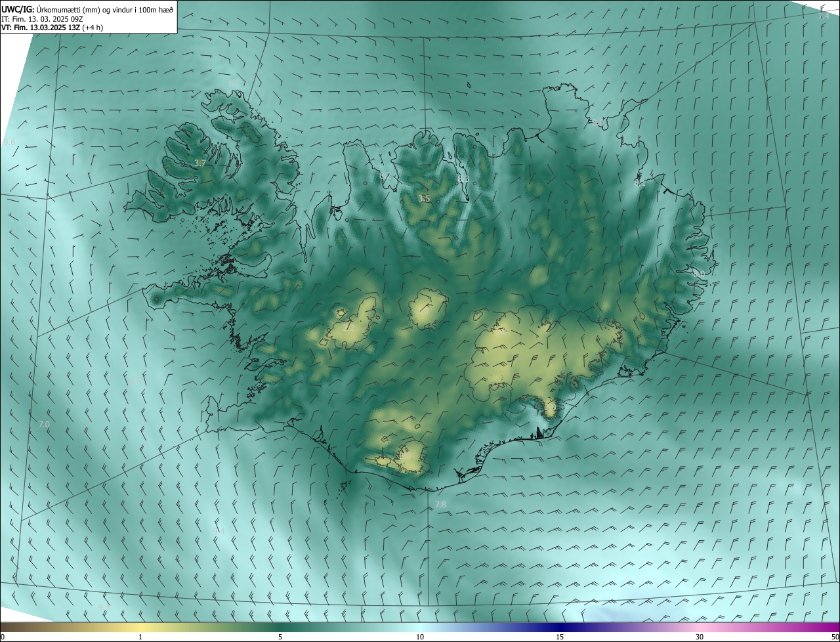Click the 3.7 value over the Westfjords
The image size is (840, 642).
[200, 163]
